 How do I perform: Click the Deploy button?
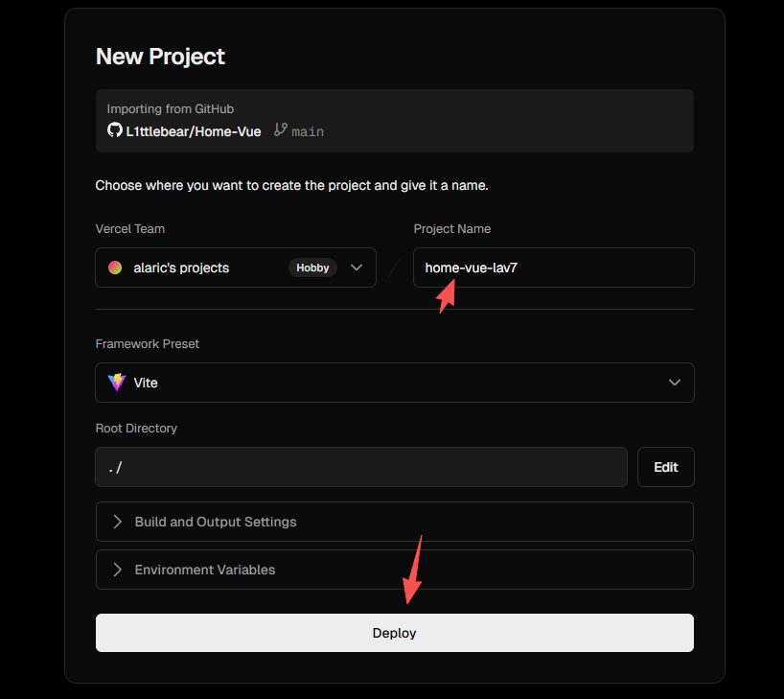394,633
